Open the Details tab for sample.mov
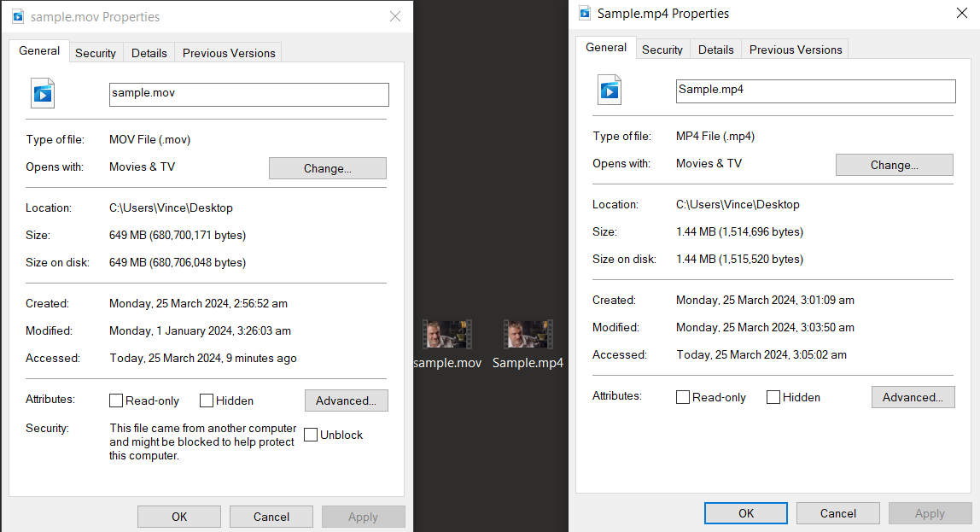Screen dimensions: 980x532 (x=149, y=52)
